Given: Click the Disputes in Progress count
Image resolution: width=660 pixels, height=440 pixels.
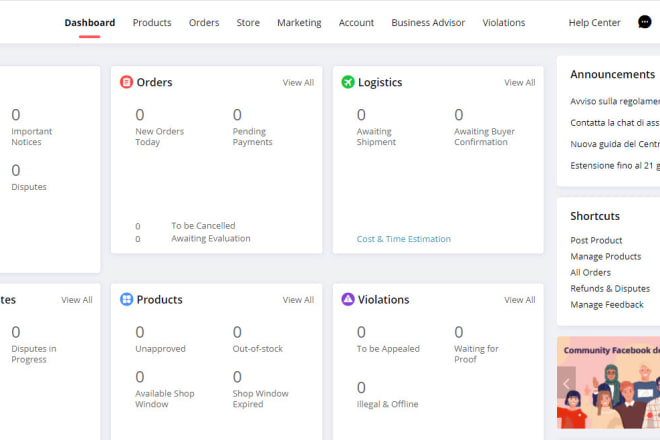Looking at the screenshot, I should 16,332.
